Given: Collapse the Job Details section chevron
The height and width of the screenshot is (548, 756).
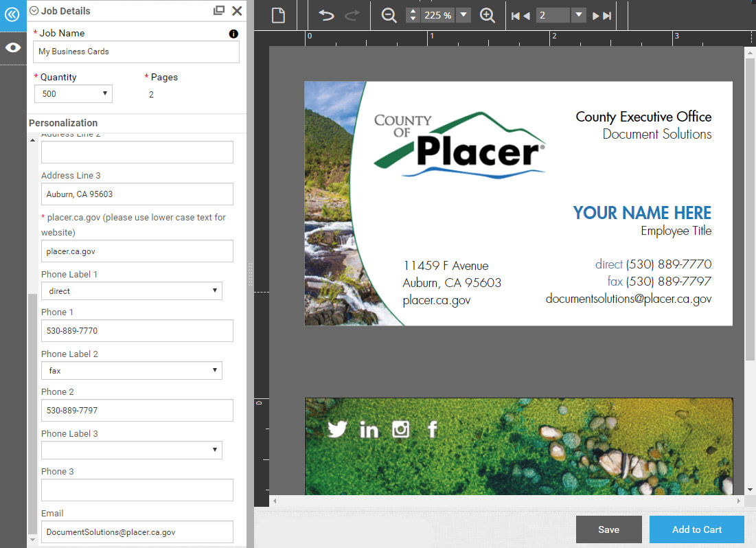Looking at the screenshot, I should tap(34, 10).
